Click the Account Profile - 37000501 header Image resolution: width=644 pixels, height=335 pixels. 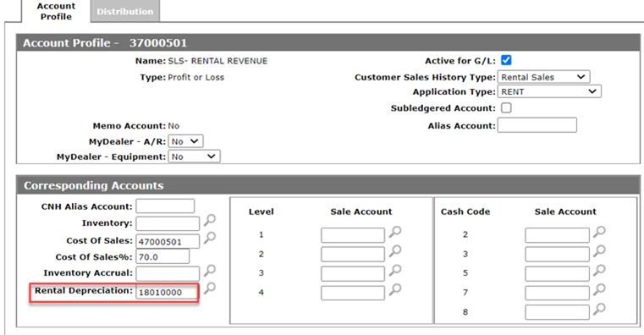(x=328, y=42)
